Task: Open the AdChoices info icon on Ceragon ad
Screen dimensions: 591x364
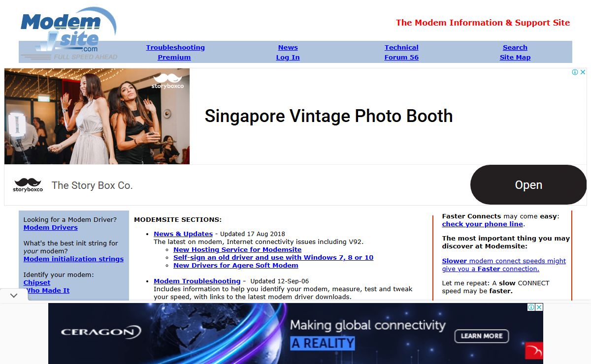Action: point(531,307)
